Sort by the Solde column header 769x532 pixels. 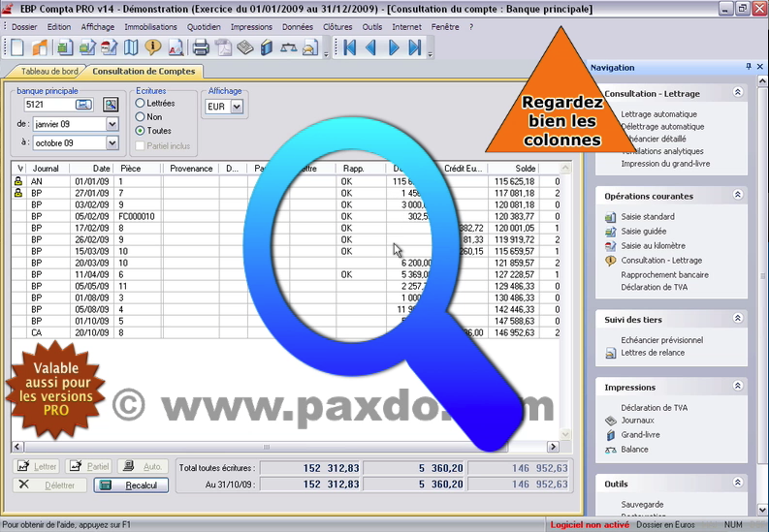513,169
